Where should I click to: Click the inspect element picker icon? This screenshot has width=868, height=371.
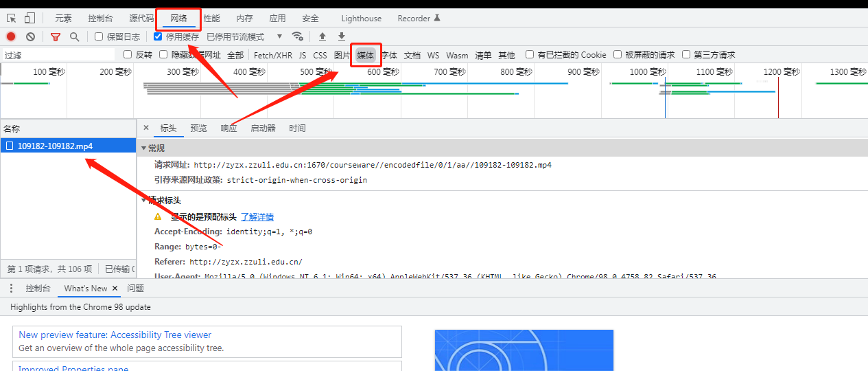coord(12,19)
